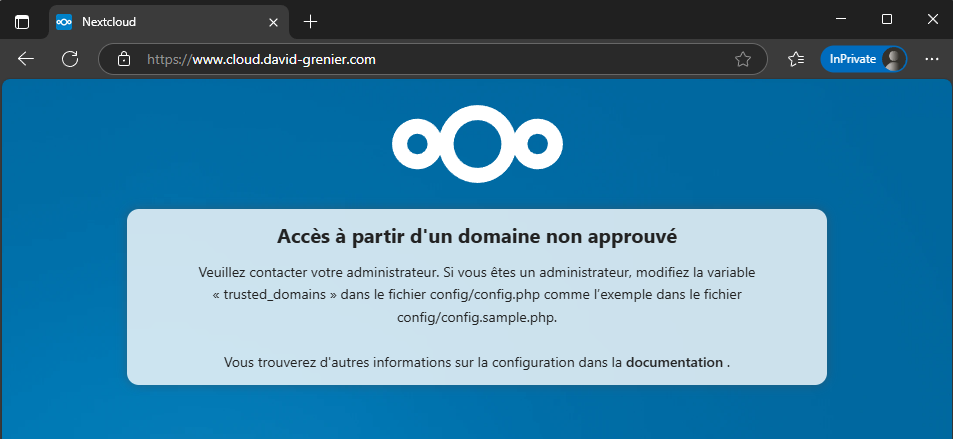Go back to the previous page
The height and width of the screenshot is (439, 953).
[x=26, y=59]
